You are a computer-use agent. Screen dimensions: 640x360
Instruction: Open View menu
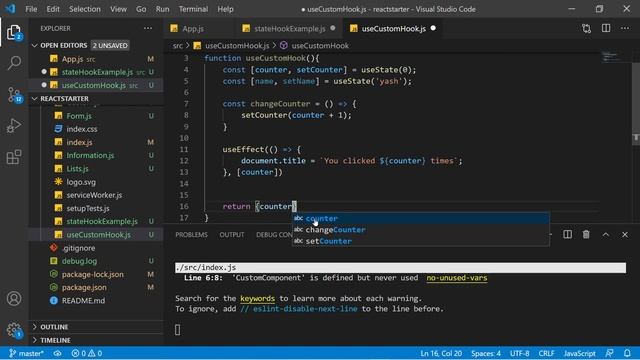pyautogui.click(x=118, y=9)
